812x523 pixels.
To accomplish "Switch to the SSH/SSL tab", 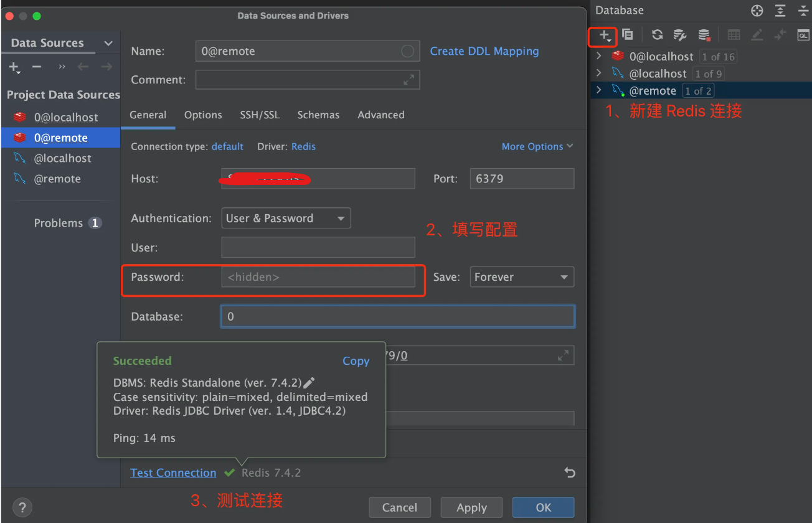I will 260,115.
